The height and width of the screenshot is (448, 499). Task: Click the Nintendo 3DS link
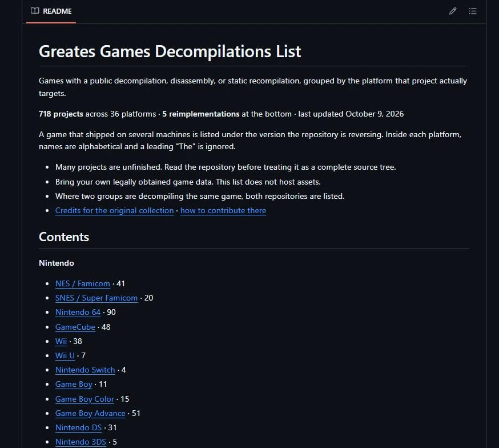tap(81, 442)
